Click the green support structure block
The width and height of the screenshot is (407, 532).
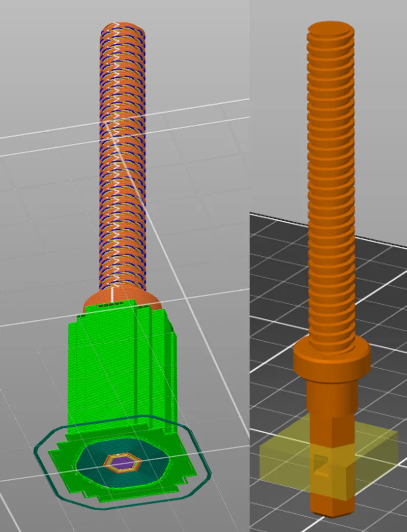[117, 366]
